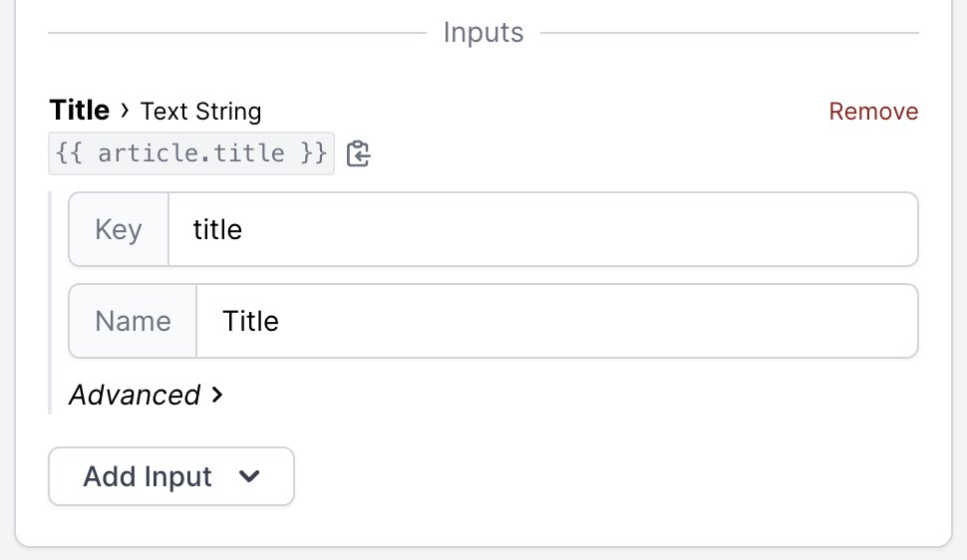Image resolution: width=967 pixels, height=560 pixels.
Task: Click the "Add Input" button text
Action: (x=148, y=476)
